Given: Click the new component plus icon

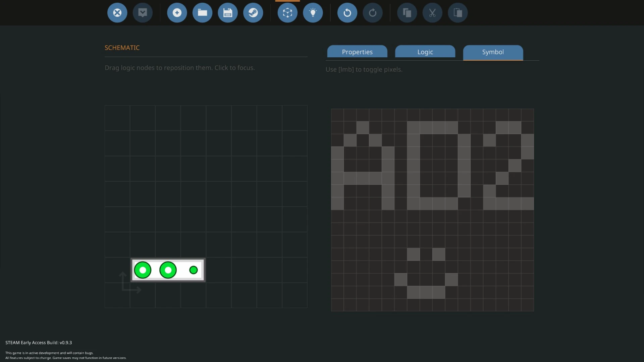Looking at the screenshot, I should click(x=177, y=13).
